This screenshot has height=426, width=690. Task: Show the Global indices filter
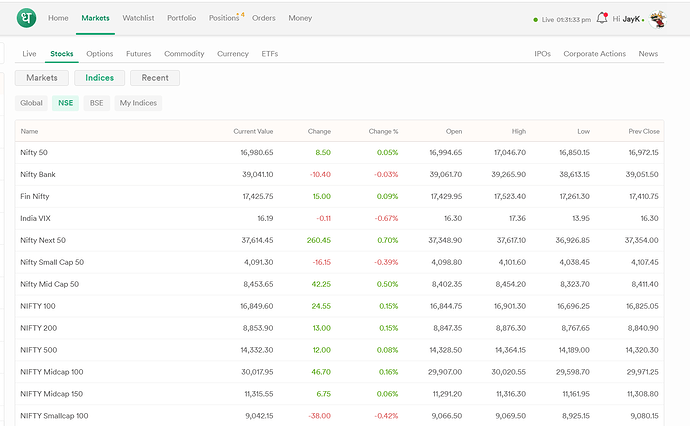tap(31, 103)
